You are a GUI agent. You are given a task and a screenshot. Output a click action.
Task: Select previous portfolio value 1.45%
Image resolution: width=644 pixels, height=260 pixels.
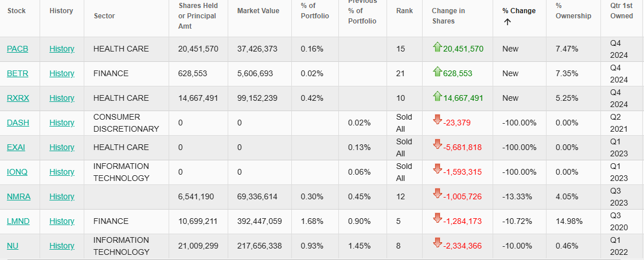tap(360, 246)
